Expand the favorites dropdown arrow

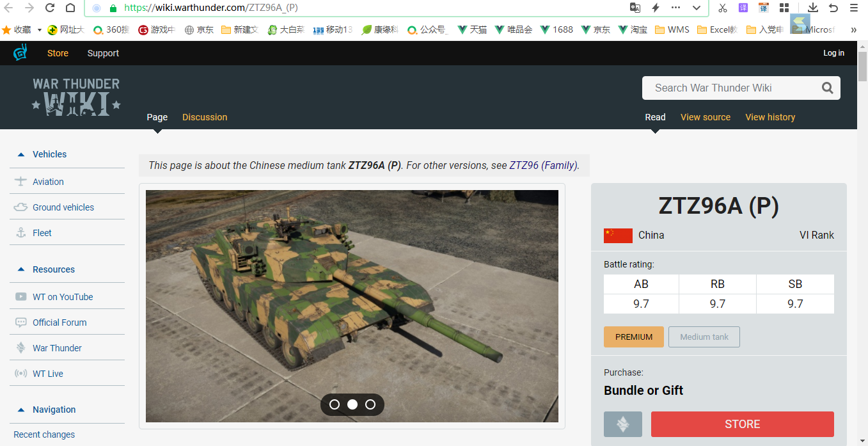click(40, 30)
